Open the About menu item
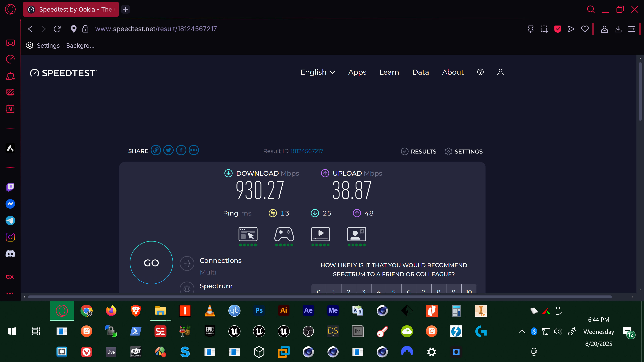Viewport: 644px width, 362px height. coord(453,72)
